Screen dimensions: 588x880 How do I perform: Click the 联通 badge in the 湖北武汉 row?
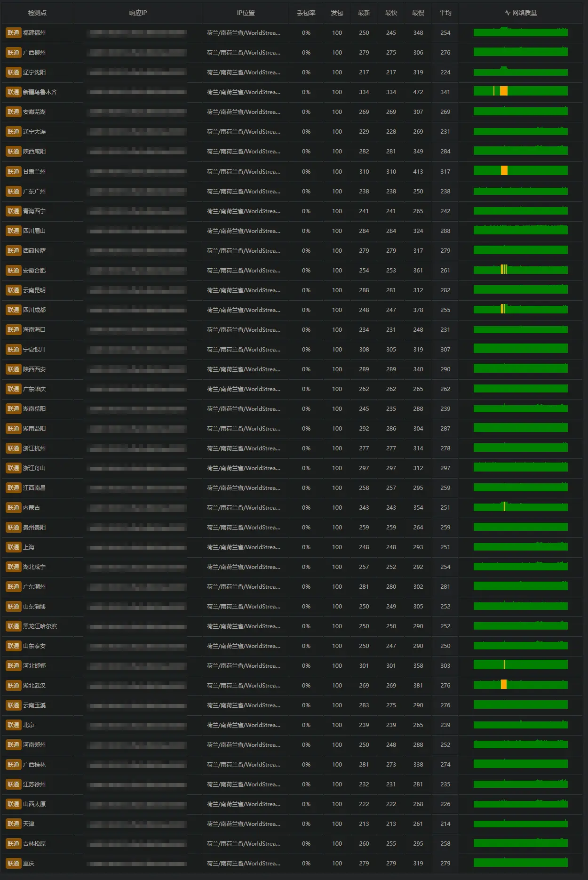pyautogui.click(x=13, y=686)
